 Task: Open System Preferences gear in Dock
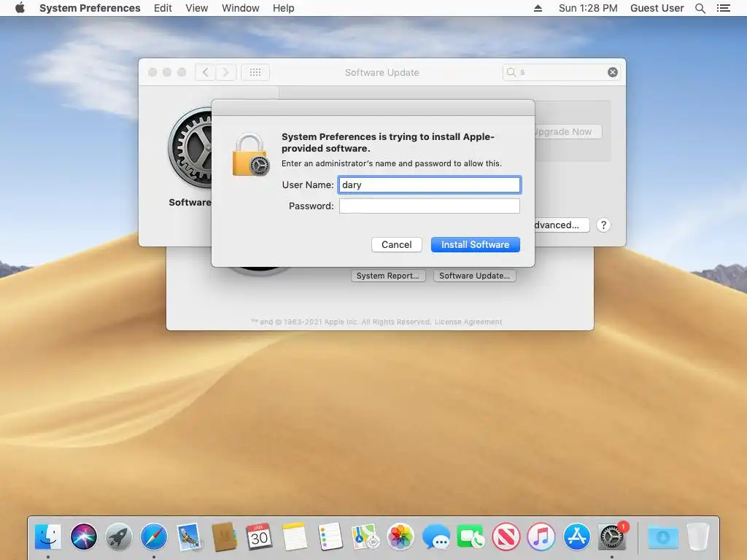(x=612, y=537)
